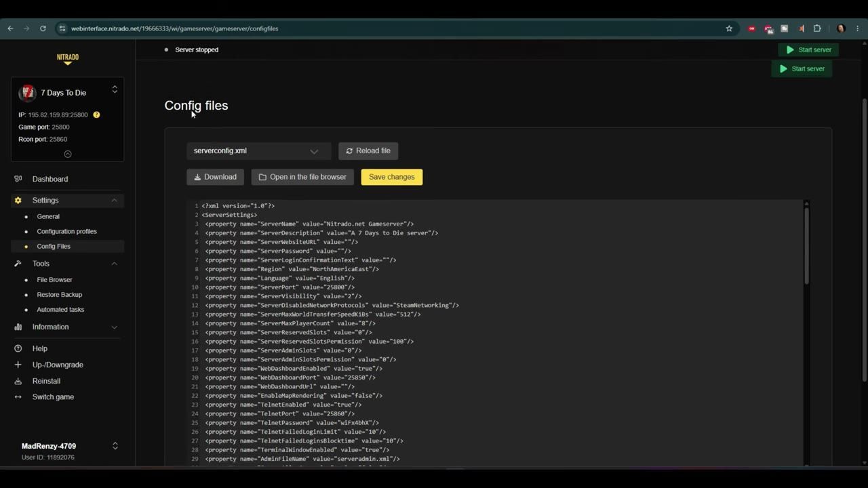
Task: Click the yellow Save changes button
Action: tap(391, 177)
